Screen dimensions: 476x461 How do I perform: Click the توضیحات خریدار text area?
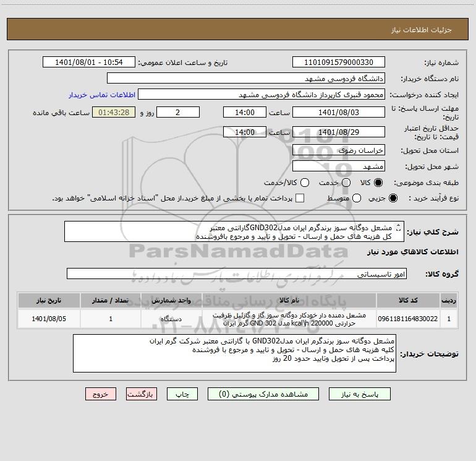pyautogui.click(x=234, y=353)
